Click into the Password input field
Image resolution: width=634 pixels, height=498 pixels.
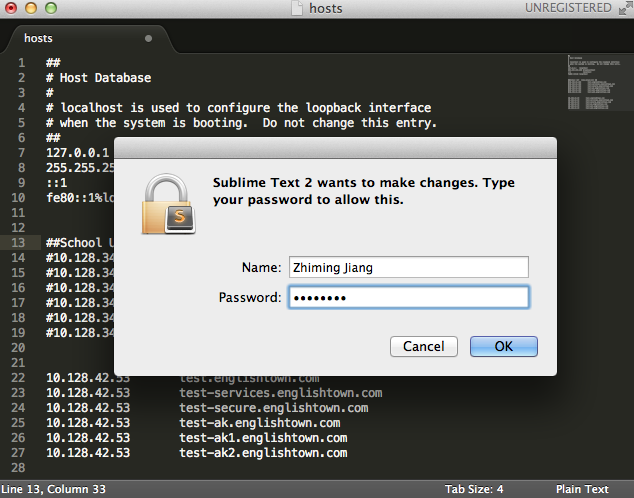(x=408, y=298)
